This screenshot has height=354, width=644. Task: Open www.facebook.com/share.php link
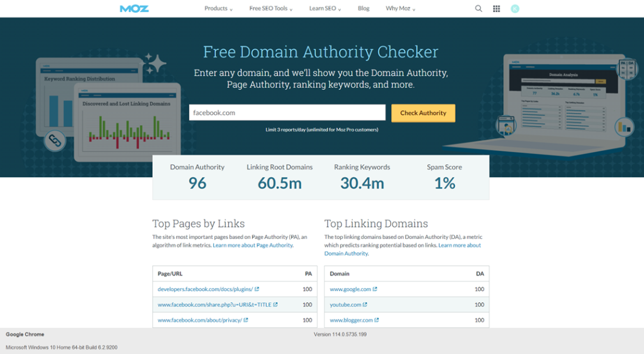pyautogui.click(x=214, y=305)
